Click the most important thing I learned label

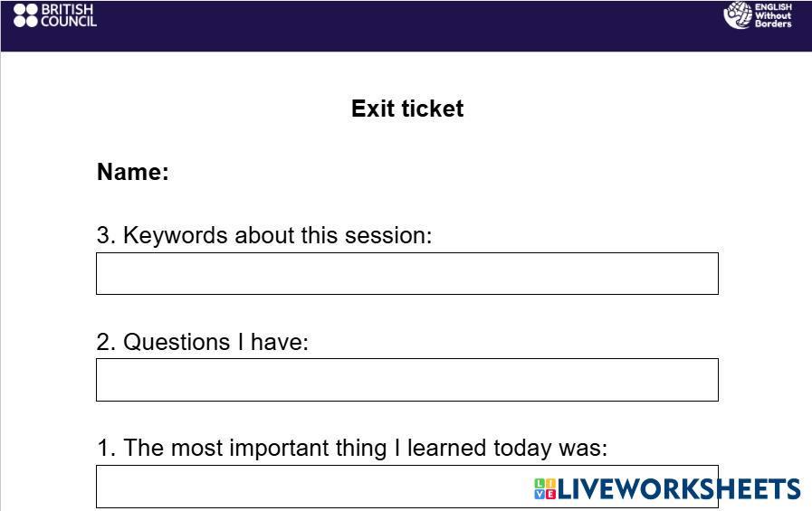pyautogui.click(x=352, y=448)
